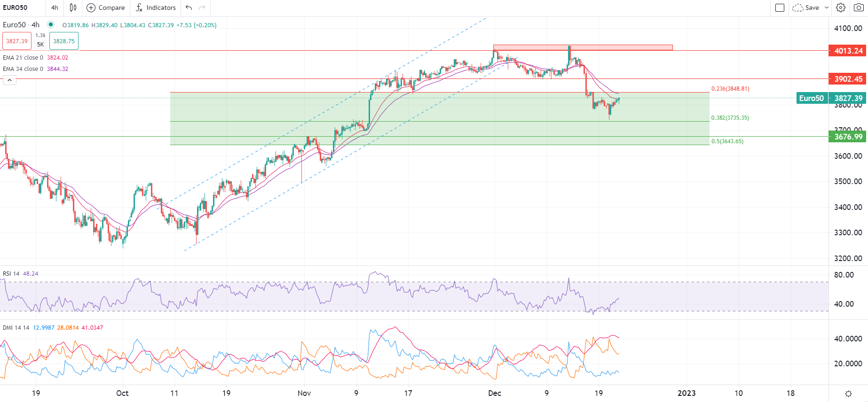Save the chart layout
The width and height of the screenshot is (868, 402).
coord(806,8)
